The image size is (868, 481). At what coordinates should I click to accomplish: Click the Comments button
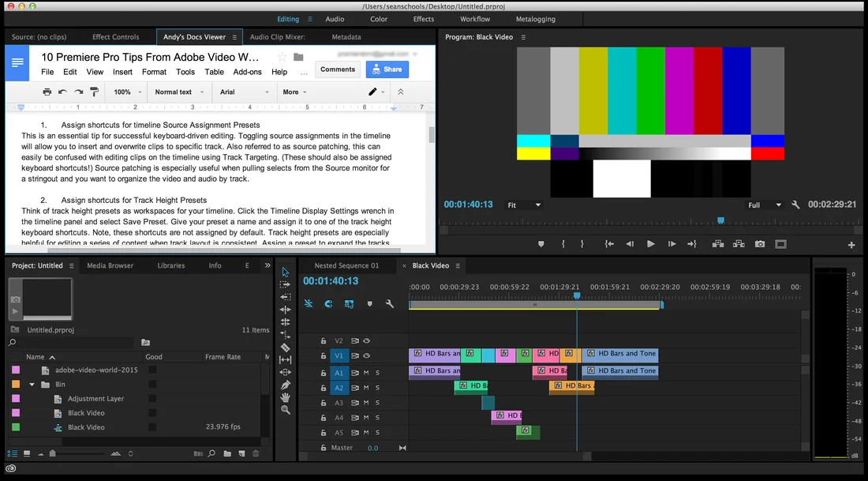(x=338, y=70)
